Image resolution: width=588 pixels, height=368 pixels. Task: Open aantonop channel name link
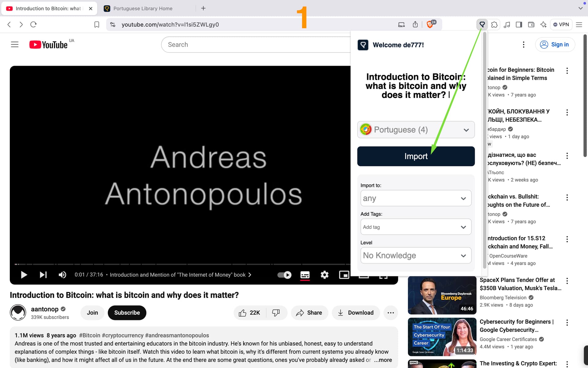coord(45,309)
